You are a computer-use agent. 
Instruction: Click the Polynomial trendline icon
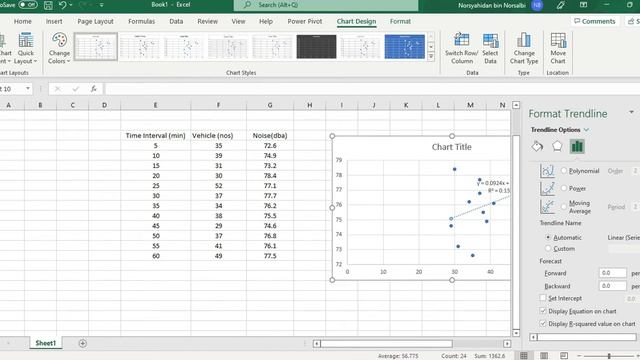pyautogui.click(x=547, y=171)
